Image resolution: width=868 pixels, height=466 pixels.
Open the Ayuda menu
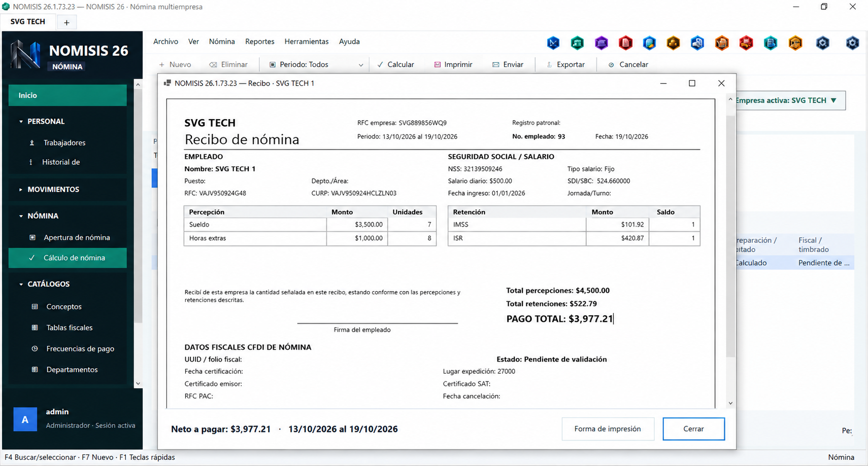(349, 42)
